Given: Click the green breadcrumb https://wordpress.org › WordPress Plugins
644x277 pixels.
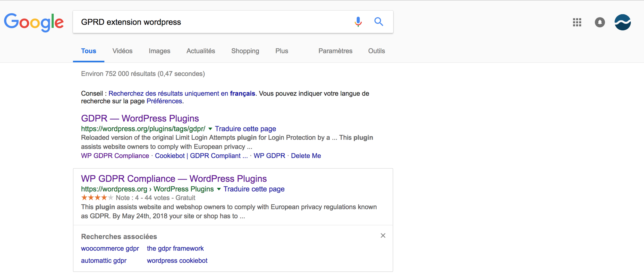Looking at the screenshot, I should [147, 189].
